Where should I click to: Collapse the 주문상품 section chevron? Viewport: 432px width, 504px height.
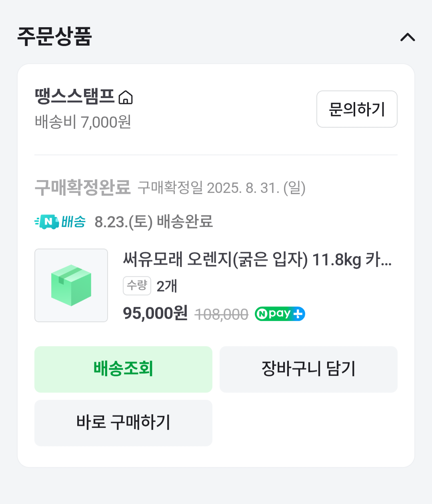coord(408,37)
